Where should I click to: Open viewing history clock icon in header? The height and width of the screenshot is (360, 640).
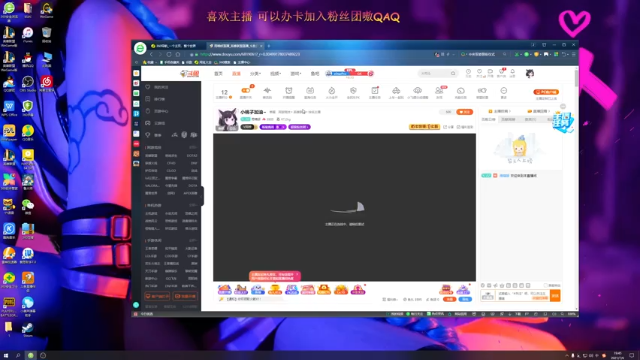tap(469, 72)
